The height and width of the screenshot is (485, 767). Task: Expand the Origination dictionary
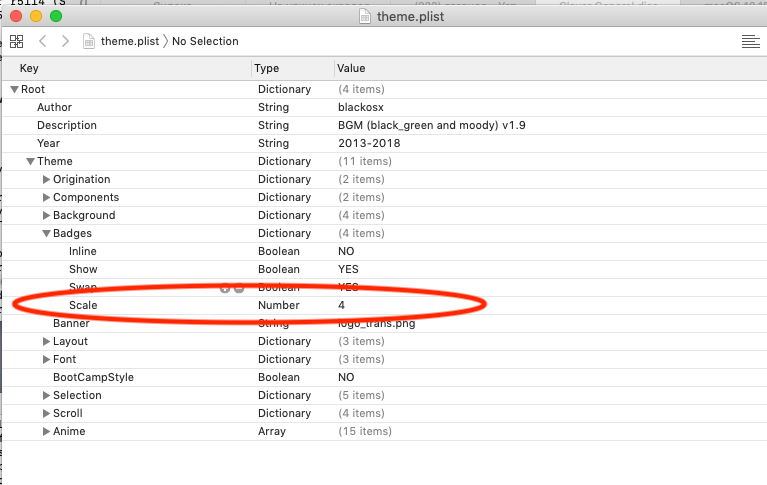[46, 180]
